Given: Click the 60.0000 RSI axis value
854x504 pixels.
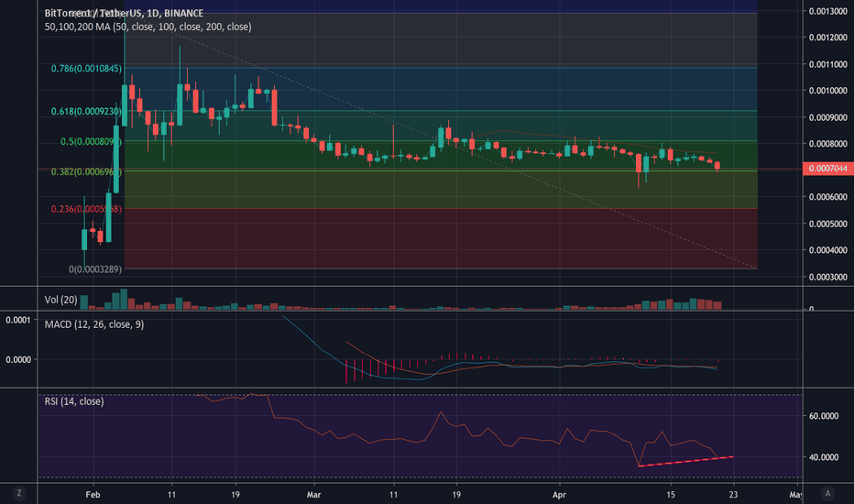Looking at the screenshot, I should click(824, 416).
